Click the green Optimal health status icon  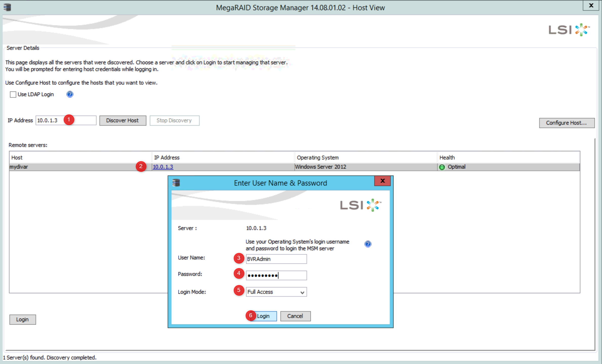(x=442, y=167)
